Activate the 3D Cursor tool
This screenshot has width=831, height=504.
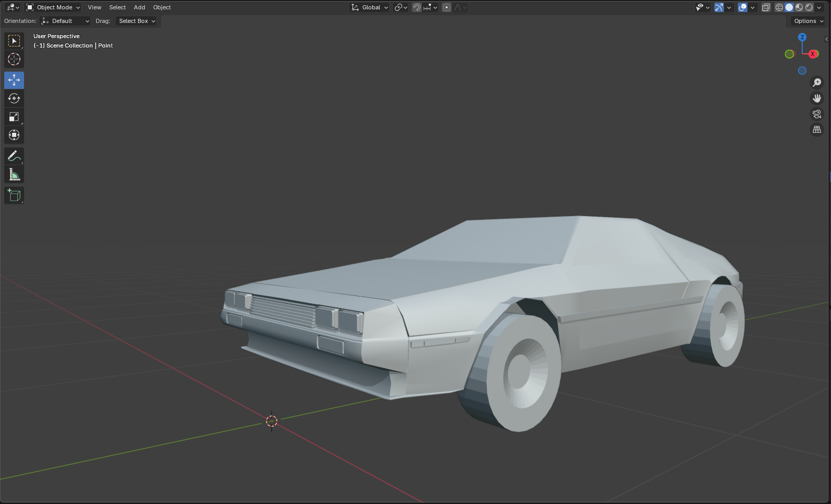(14, 59)
